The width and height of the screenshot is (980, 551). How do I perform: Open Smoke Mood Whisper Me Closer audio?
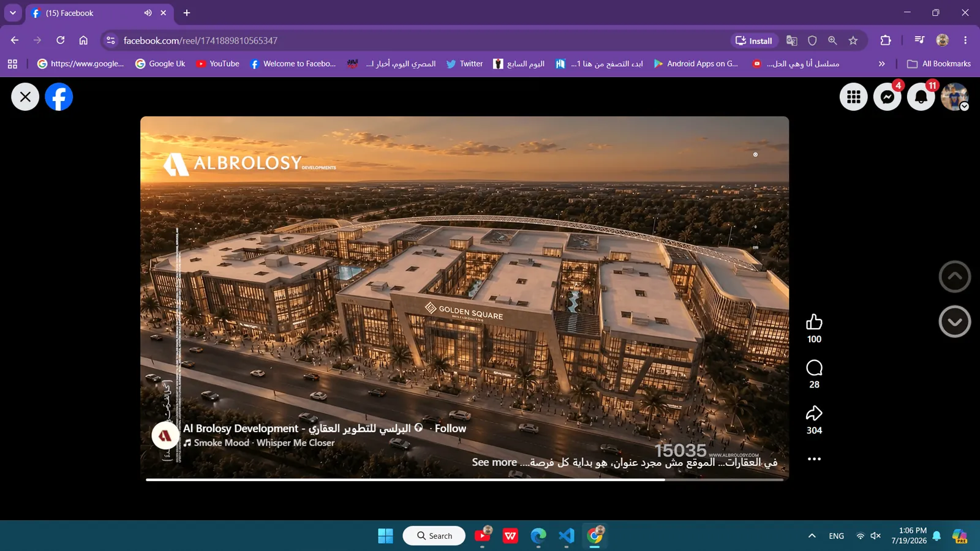tap(264, 443)
